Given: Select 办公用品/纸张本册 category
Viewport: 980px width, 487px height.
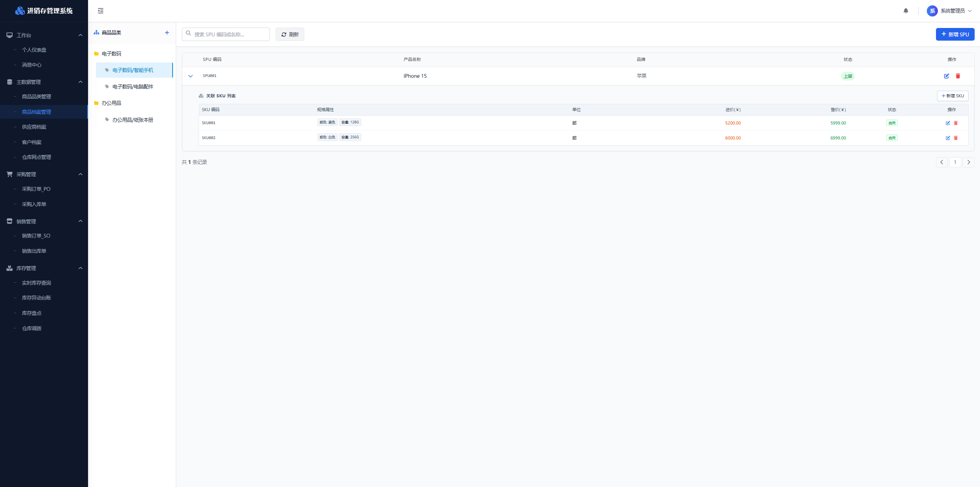Looking at the screenshot, I should click(x=134, y=120).
